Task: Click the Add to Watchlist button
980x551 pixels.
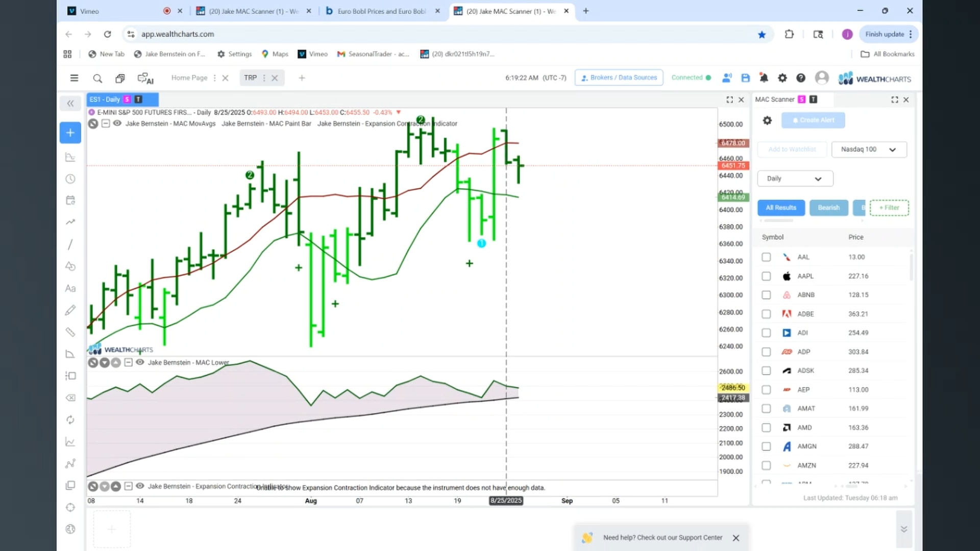Action: pyautogui.click(x=792, y=149)
